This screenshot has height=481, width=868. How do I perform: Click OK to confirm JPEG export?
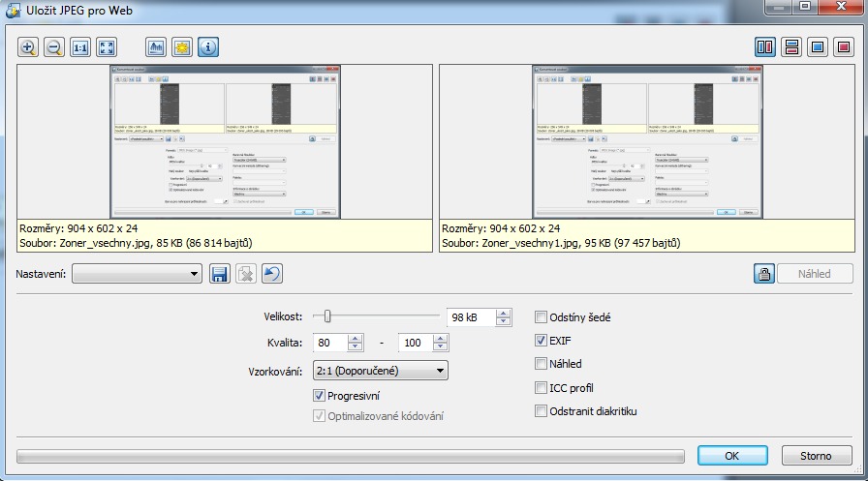[x=732, y=456]
